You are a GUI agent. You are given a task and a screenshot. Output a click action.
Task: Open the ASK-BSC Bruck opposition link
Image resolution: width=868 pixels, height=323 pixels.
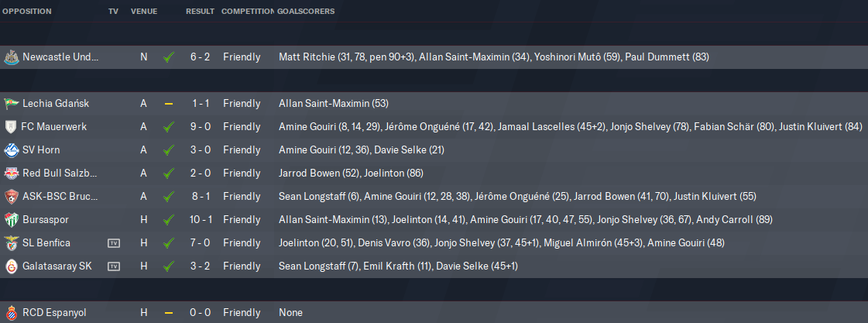tap(60, 197)
